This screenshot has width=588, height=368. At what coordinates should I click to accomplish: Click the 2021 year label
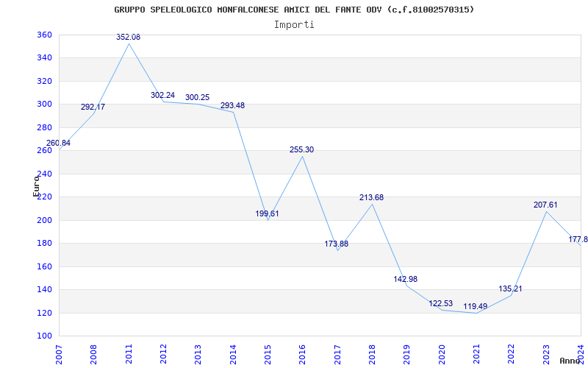[x=476, y=354]
